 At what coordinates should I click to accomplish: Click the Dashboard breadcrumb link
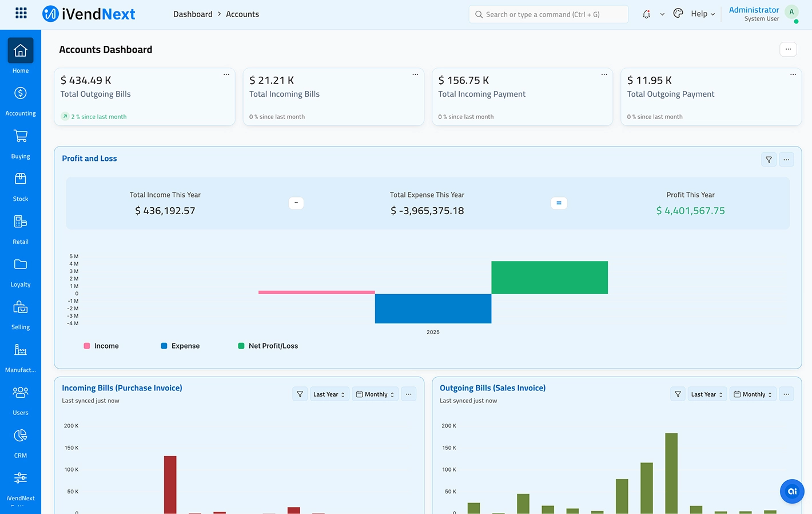tap(193, 14)
